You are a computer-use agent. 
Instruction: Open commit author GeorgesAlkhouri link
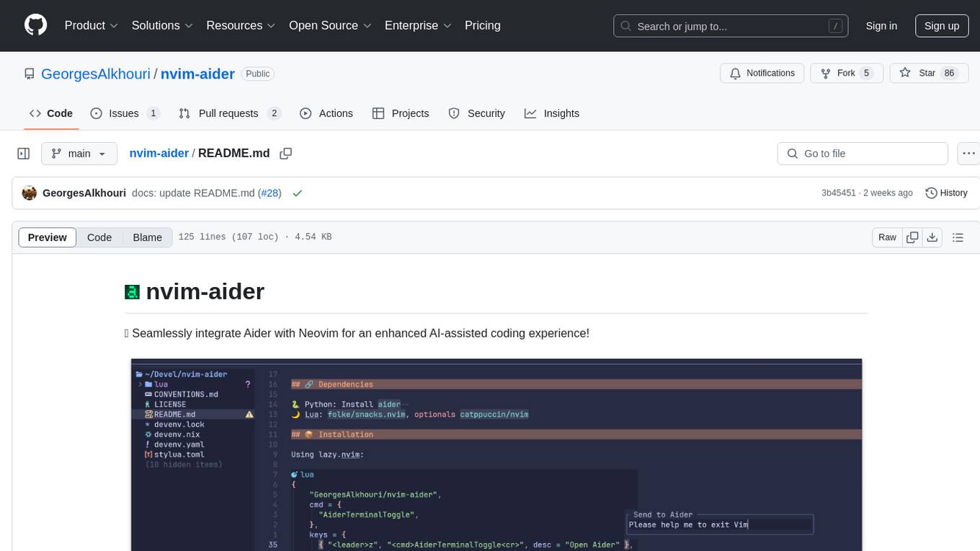click(84, 193)
